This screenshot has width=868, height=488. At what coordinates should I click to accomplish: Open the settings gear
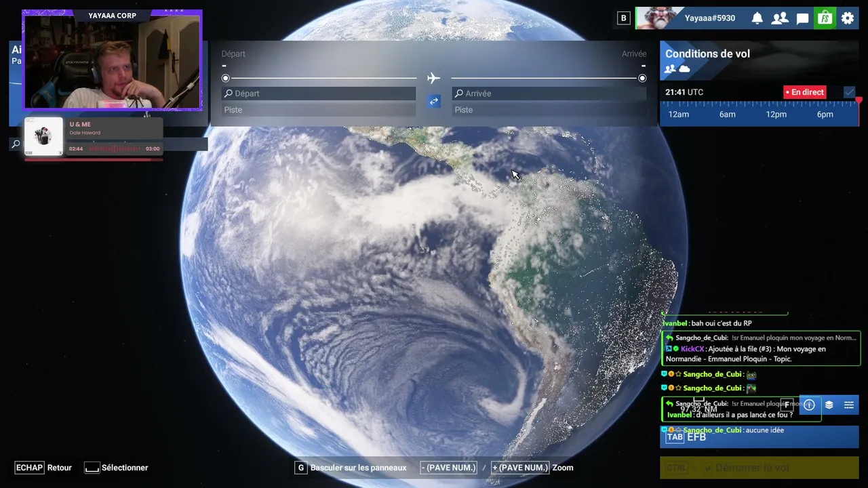848,18
